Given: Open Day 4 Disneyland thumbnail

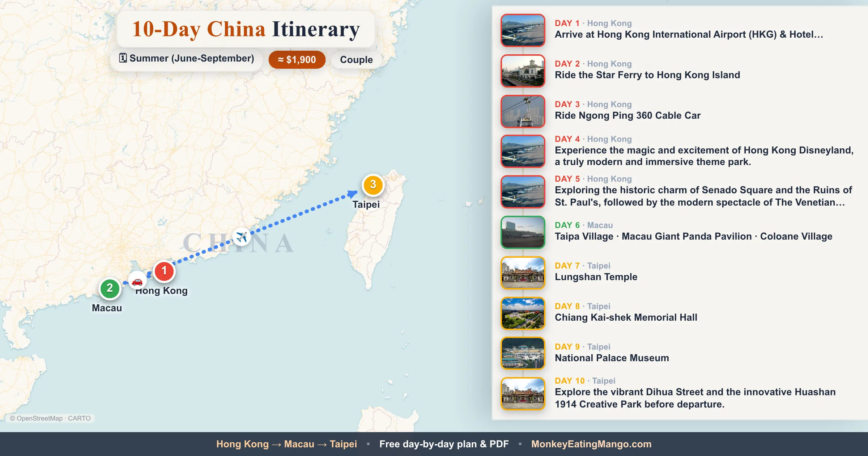Looking at the screenshot, I should [523, 151].
